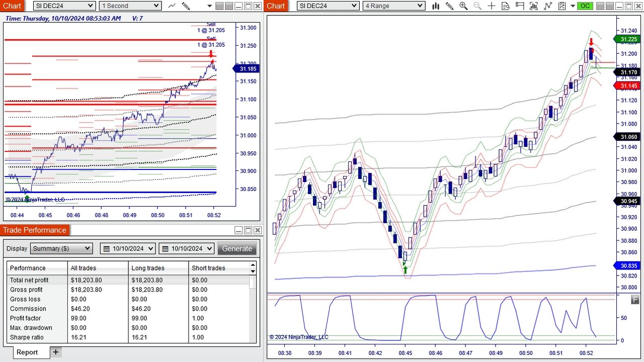The image size is (644, 362).
Task: Click the Short trades column header
Action: [x=219, y=268]
